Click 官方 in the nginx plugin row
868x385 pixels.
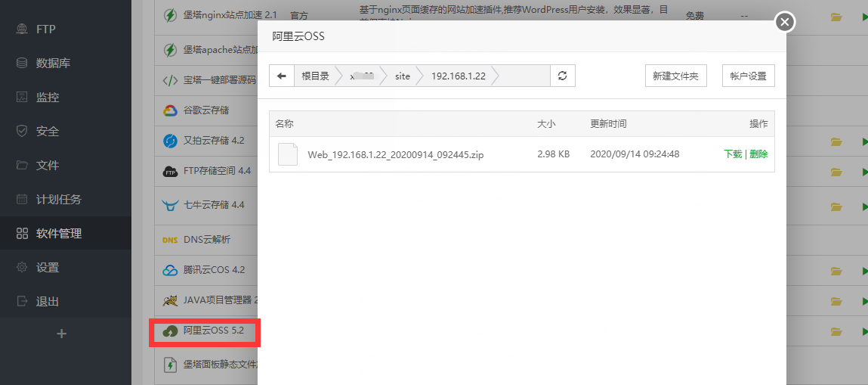click(299, 17)
